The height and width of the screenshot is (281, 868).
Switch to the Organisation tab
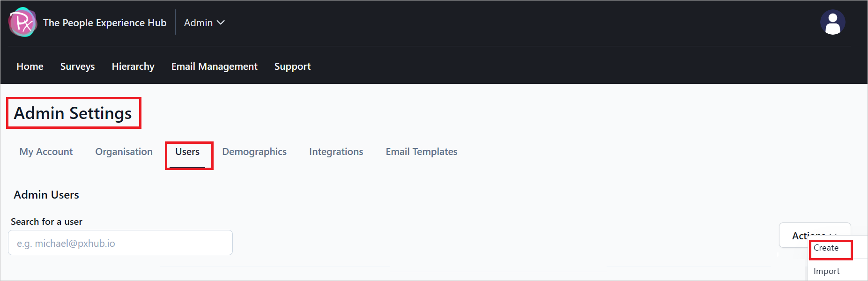[124, 152]
